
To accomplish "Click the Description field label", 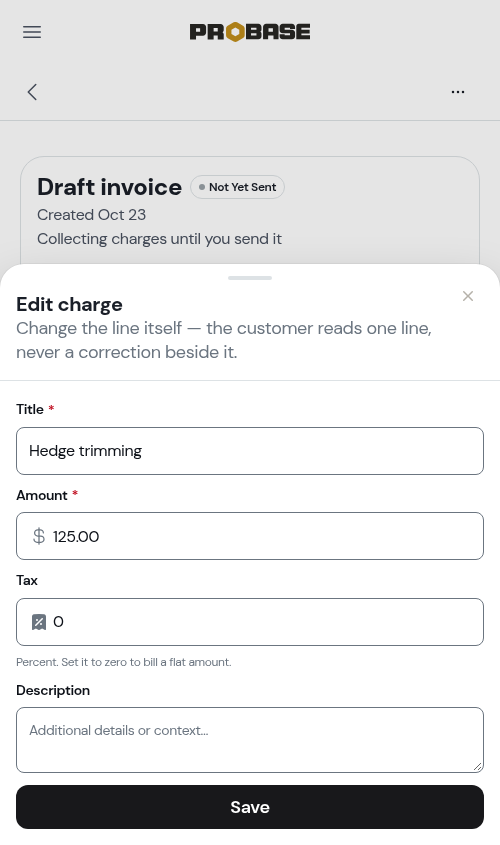I will tap(53, 690).
